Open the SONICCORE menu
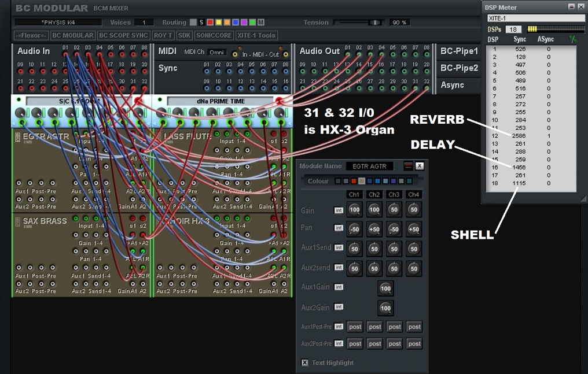Viewport: 588px width, 374px height. 214,35
